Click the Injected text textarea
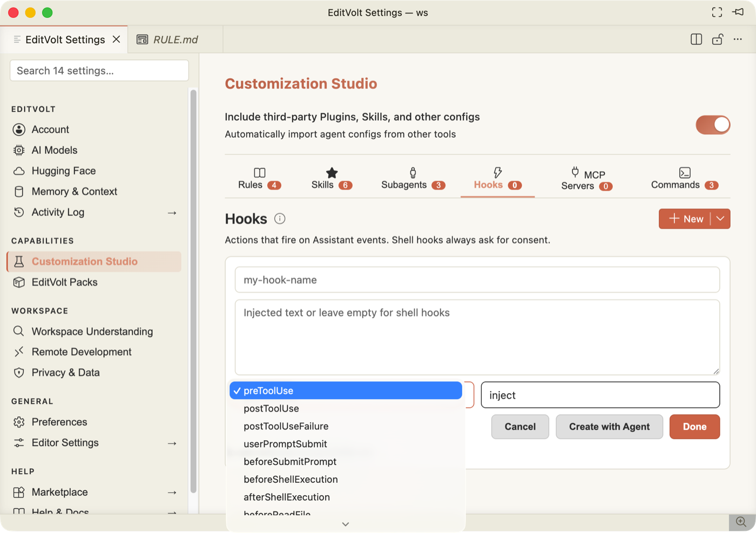756x533 pixels. 477,338
